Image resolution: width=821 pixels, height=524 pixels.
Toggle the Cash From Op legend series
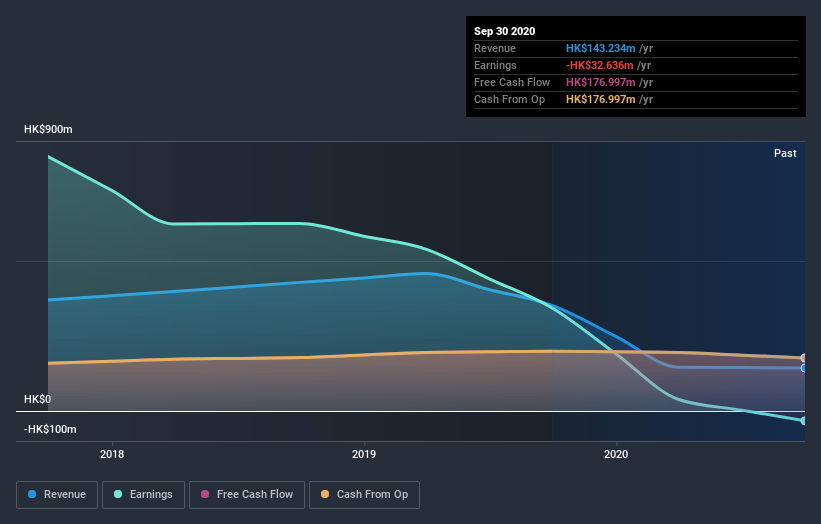tap(364, 495)
